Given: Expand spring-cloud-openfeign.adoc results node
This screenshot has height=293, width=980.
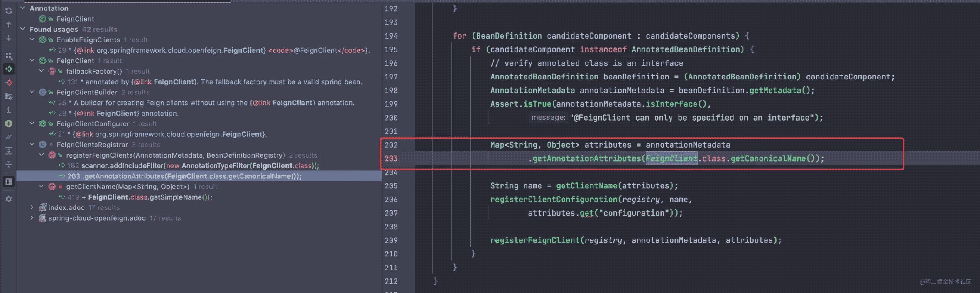Looking at the screenshot, I should click(32, 218).
